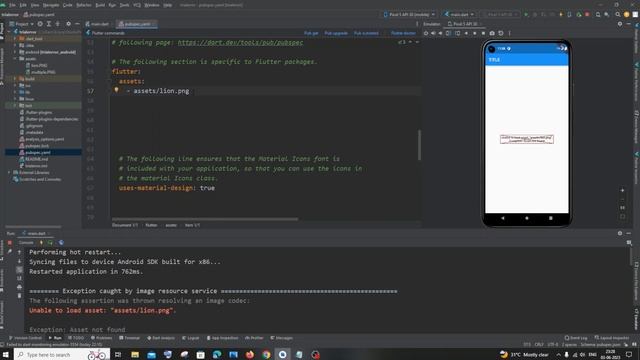This screenshot has width=640, height=360.
Task: Select the Console tab in Run panel
Action: click(x=25, y=242)
